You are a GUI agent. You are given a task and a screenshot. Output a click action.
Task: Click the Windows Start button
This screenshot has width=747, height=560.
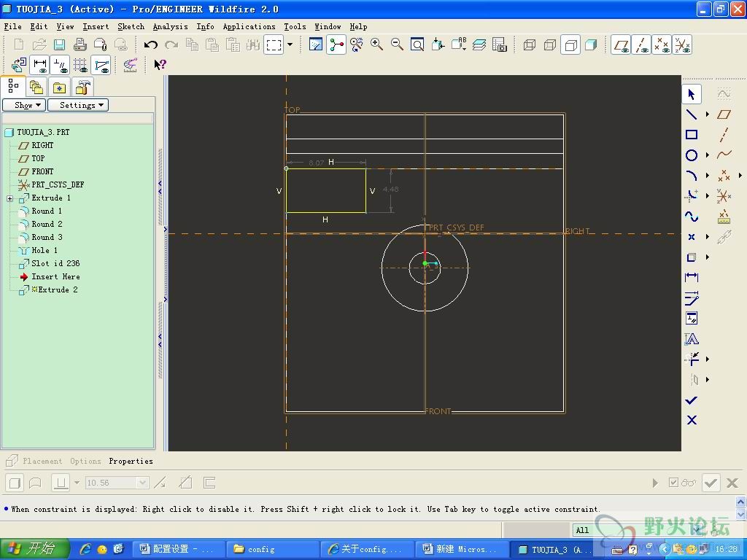tap(35, 549)
